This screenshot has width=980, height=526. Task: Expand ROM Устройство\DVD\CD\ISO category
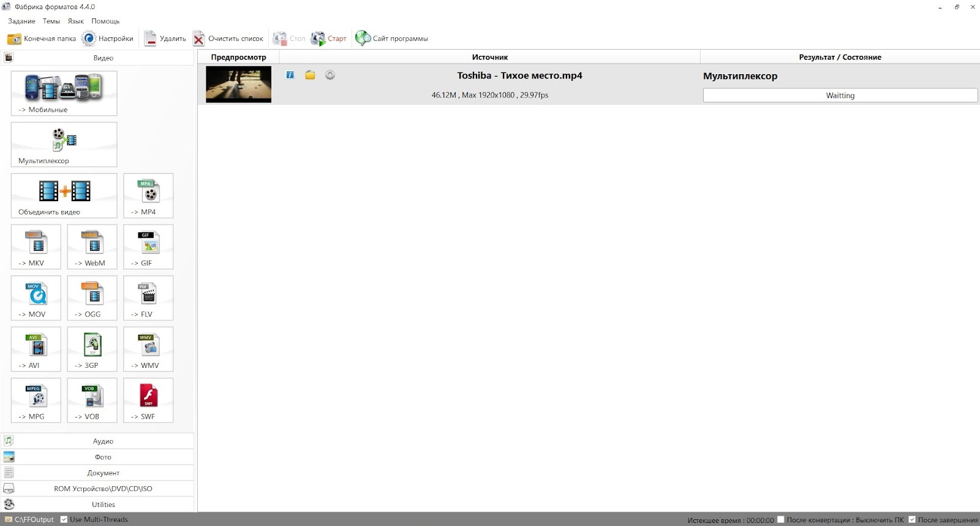(98, 489)
